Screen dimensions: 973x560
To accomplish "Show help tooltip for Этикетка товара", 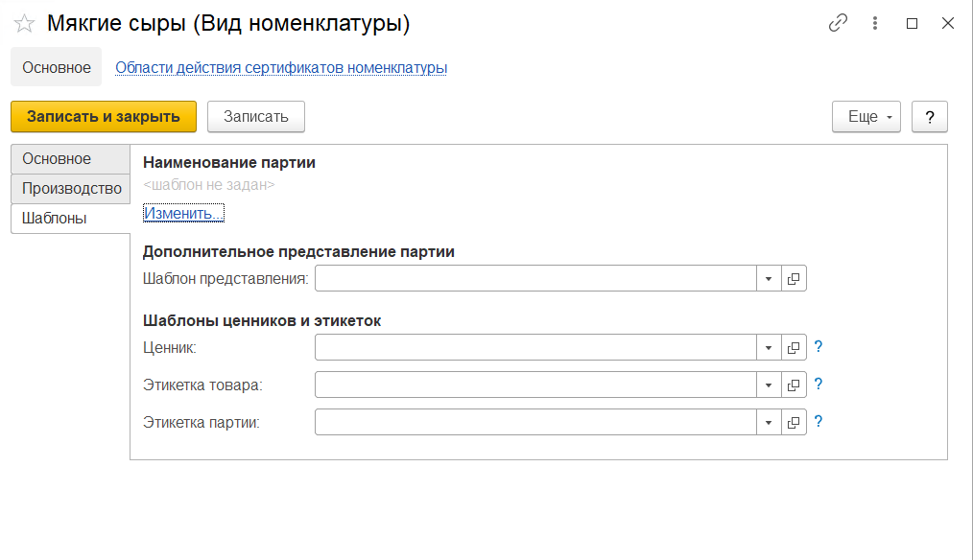I will point(819,385).
